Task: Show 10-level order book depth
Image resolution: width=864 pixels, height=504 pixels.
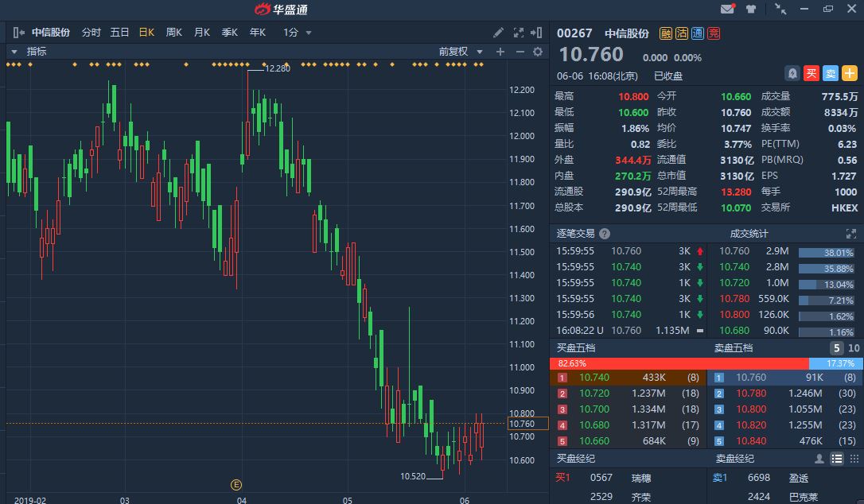Action: 854,347
